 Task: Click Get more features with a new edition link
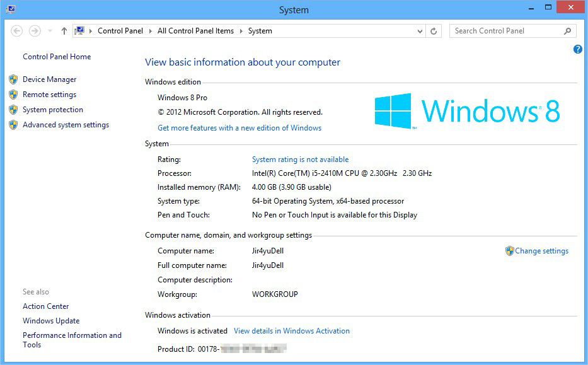tap(239, 128)
